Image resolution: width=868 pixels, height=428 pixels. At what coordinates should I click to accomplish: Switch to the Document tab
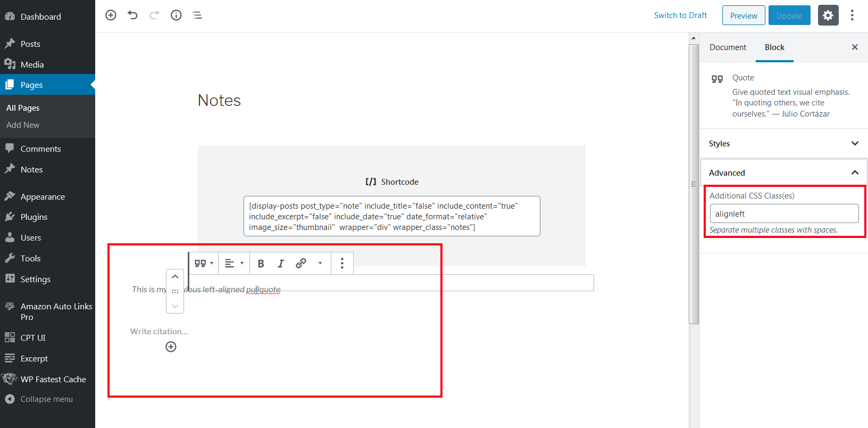pos(728,47)
